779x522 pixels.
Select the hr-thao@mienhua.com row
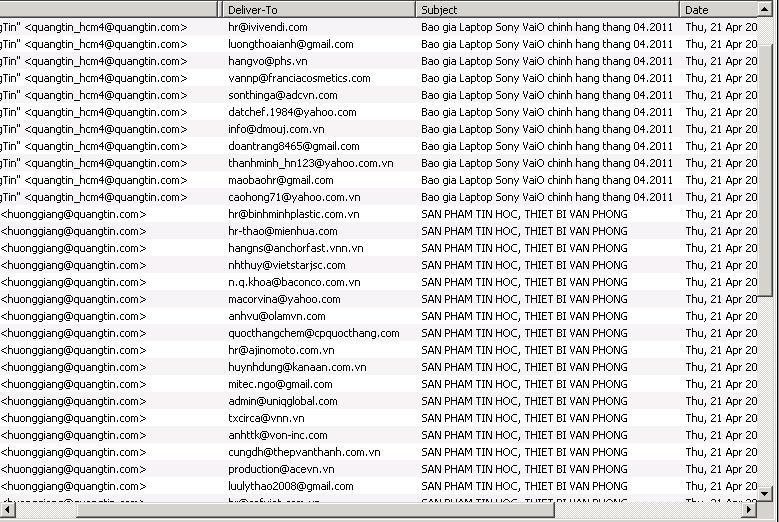[379, 231]
